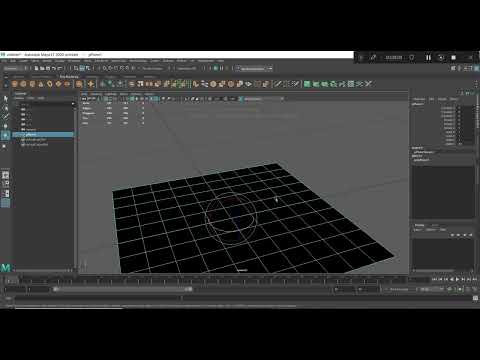Click the Undo icon in status line
Viewport: 480px width, 360px height.
point(54,68)
